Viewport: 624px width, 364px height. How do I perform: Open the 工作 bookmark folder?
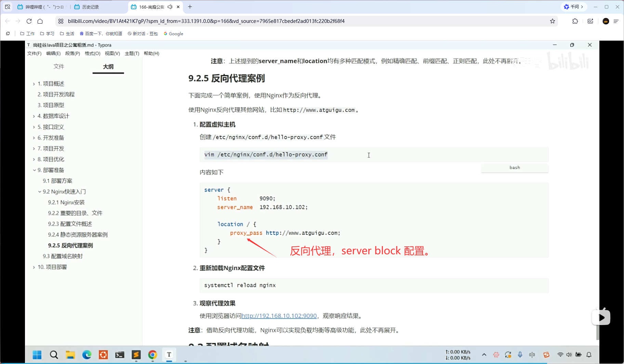(27, 33)
